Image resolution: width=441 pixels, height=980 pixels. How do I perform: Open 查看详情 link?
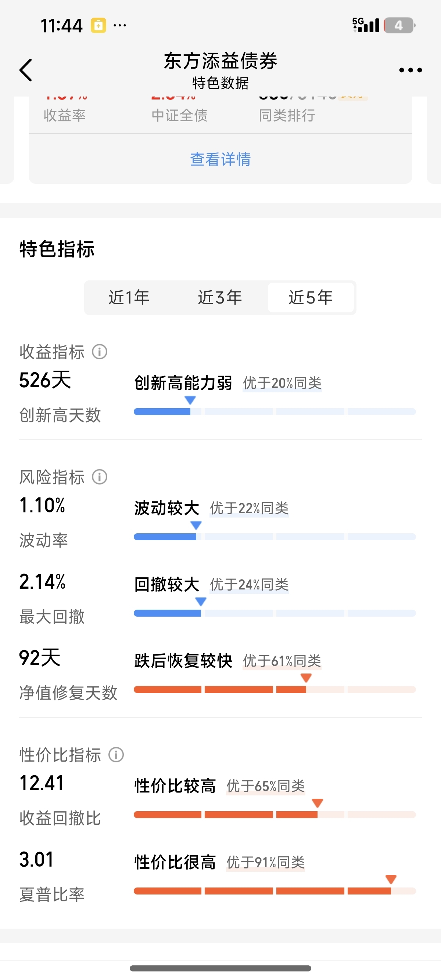(x=220, y=159)
